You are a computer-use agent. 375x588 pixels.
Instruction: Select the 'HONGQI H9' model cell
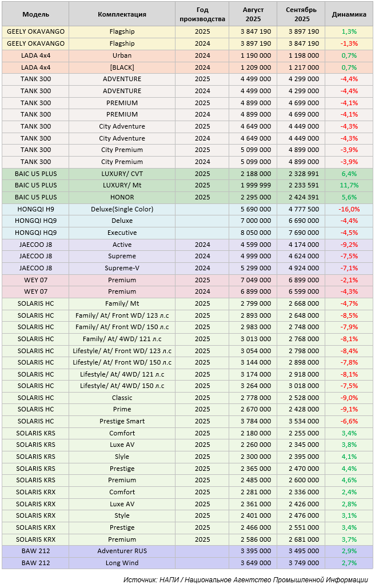pyautogui.click(x=35, y=209)
